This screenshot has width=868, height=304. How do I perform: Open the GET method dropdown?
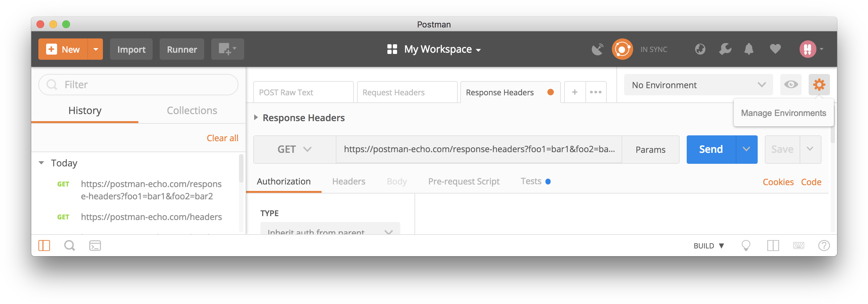[x=294, y=150]
